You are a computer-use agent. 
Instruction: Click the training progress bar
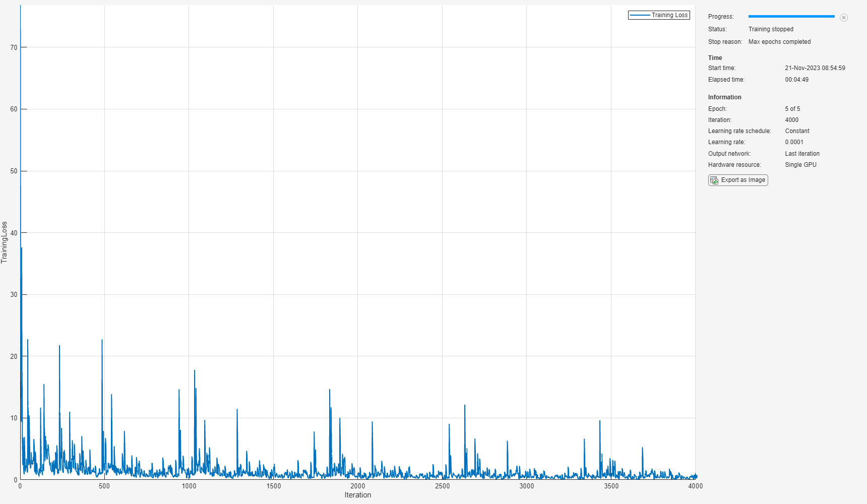[x=791, y=17]
